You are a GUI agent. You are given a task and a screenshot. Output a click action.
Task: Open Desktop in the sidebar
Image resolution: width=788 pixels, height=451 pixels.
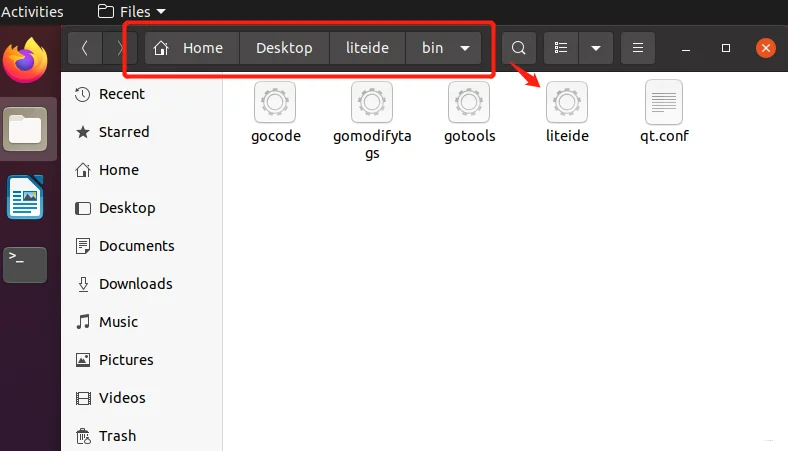pos(142,208)
